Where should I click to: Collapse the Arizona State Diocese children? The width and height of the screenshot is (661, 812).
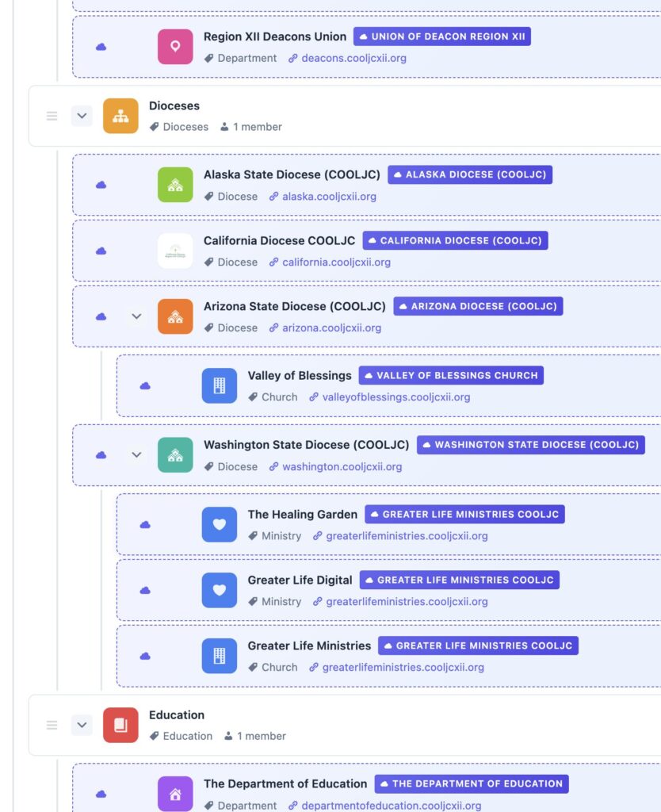(136, 316)
